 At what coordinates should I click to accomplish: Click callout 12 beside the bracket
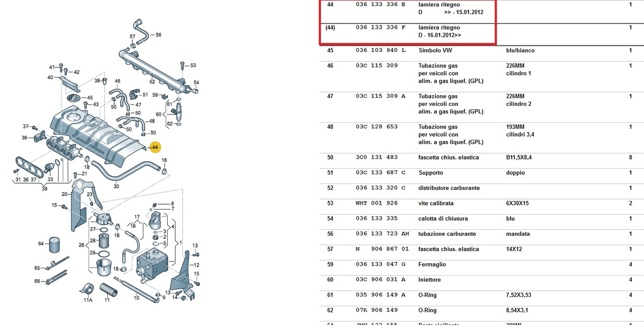[x=197, y=265]
